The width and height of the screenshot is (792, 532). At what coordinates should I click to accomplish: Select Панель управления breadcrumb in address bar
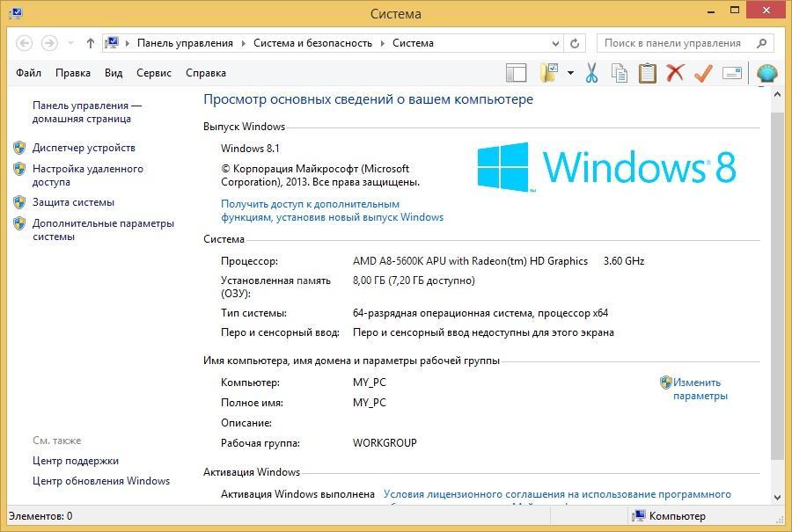click(185, 43)
